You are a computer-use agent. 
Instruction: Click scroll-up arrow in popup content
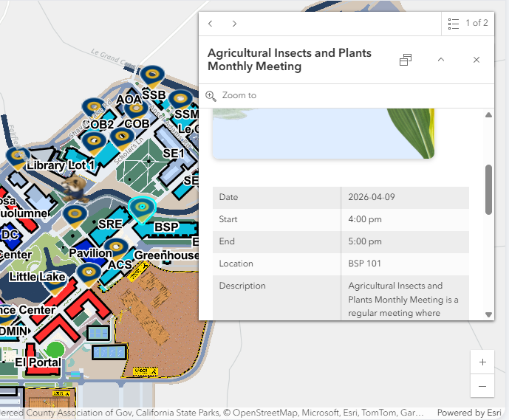[x=488, y=115]
